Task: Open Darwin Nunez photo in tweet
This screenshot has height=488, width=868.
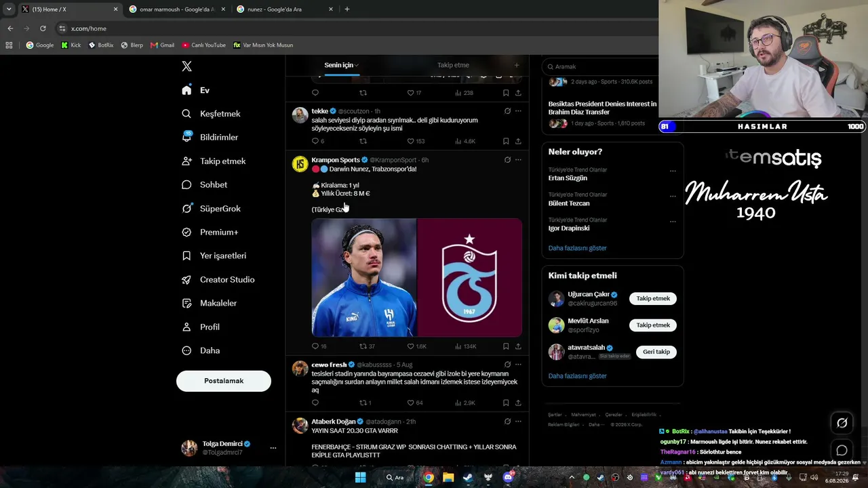Action: (364, 277)
